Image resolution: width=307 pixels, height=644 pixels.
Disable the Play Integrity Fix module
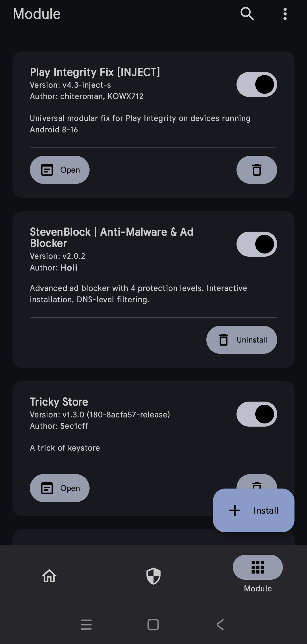[x=257, y=84]
